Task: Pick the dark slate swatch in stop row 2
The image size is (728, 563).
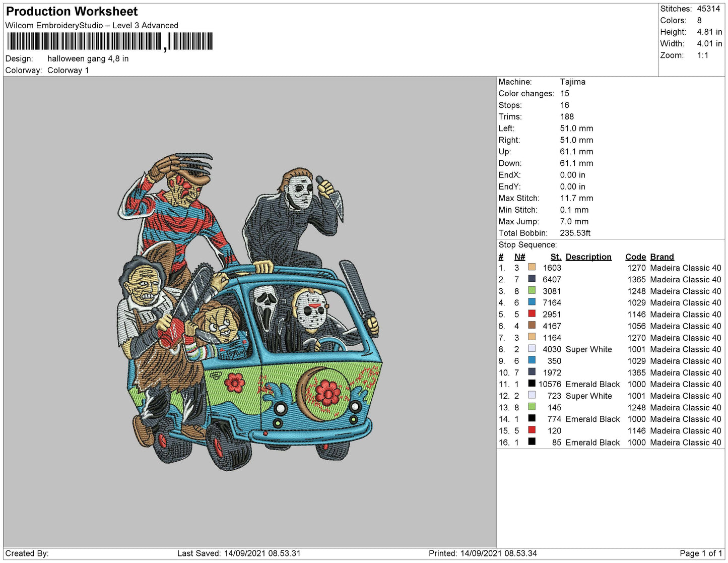Action: coord(532,278)
